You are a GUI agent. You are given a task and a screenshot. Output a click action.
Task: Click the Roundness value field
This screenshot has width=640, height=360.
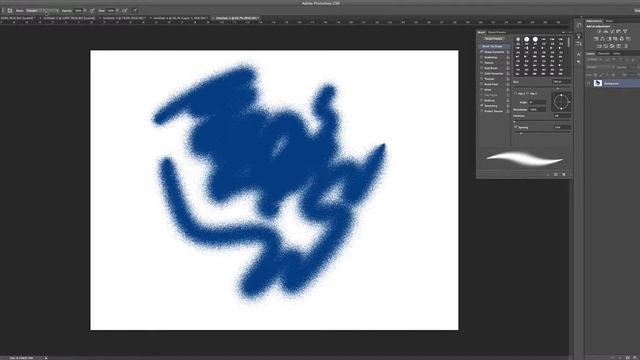(x=537, y=109)
